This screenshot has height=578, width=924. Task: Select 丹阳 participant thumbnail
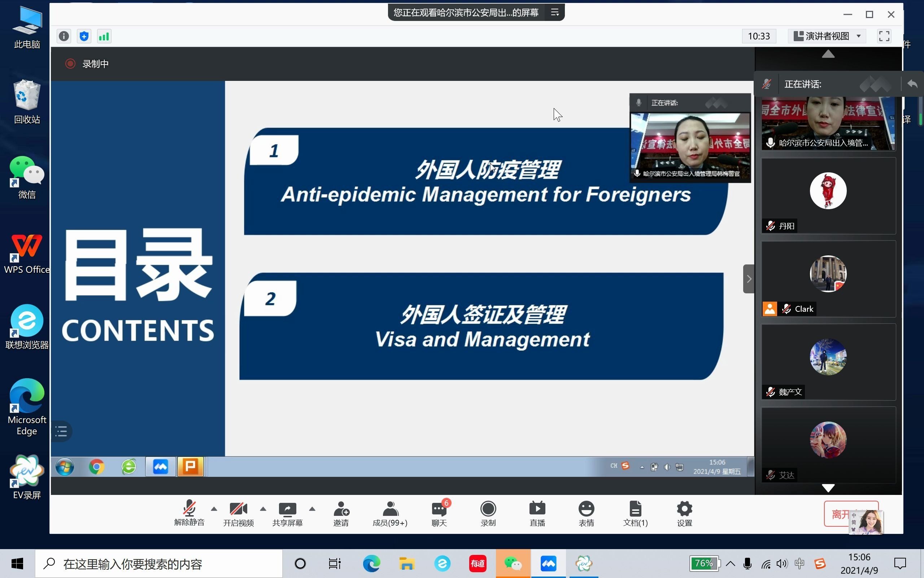tap(829, 195)
